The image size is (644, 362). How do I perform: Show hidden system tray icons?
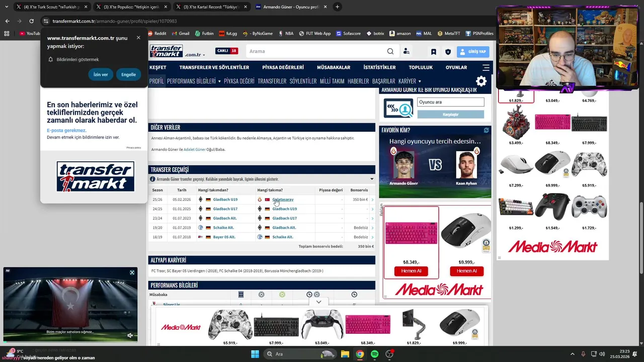point(572,354)
